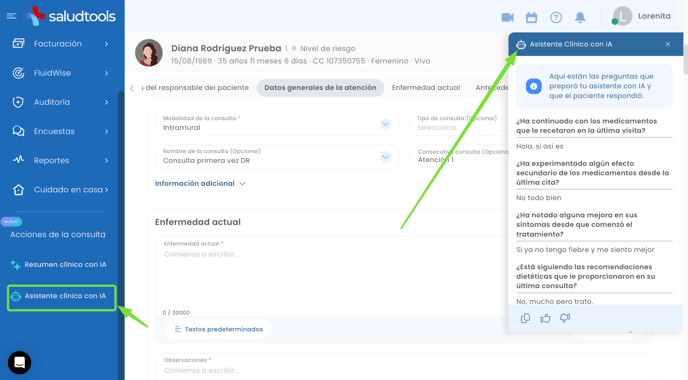Click the NUEVO badge
Screen dimensions: 688x380
pos(11,222)
